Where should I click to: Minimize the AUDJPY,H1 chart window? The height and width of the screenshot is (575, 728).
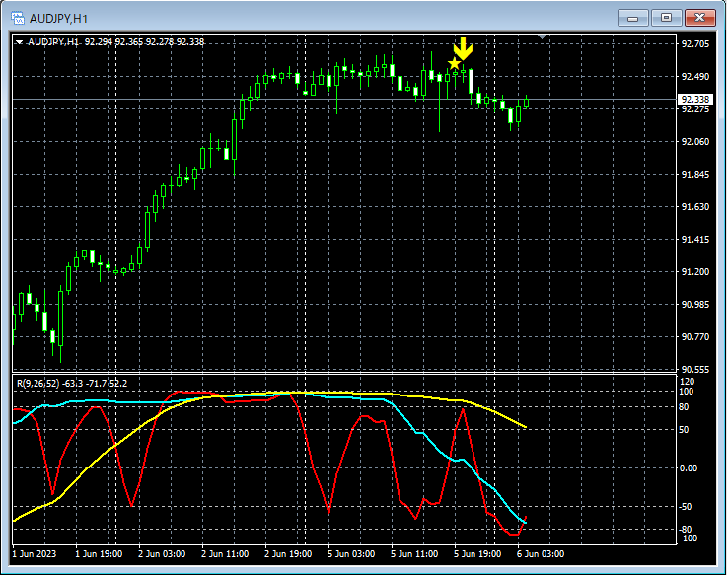point(632,17)
